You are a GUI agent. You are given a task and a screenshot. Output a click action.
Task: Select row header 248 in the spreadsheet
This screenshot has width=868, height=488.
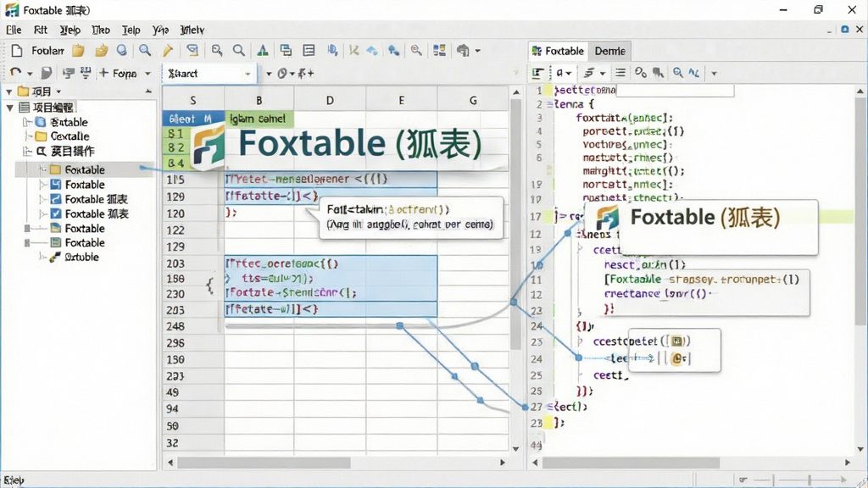192,326
